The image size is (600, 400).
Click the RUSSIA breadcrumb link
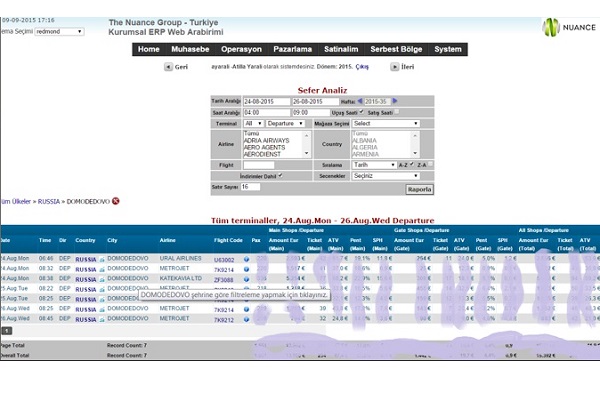[49, 201]
